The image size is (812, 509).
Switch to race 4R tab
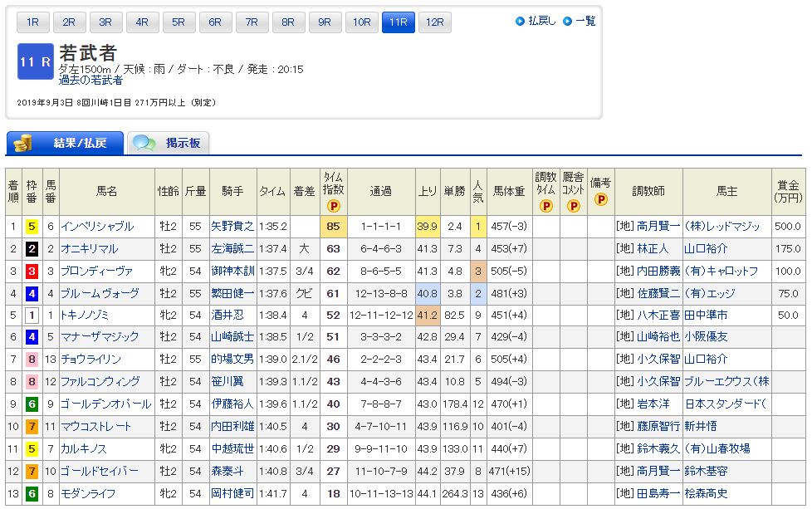coord(142,22)
